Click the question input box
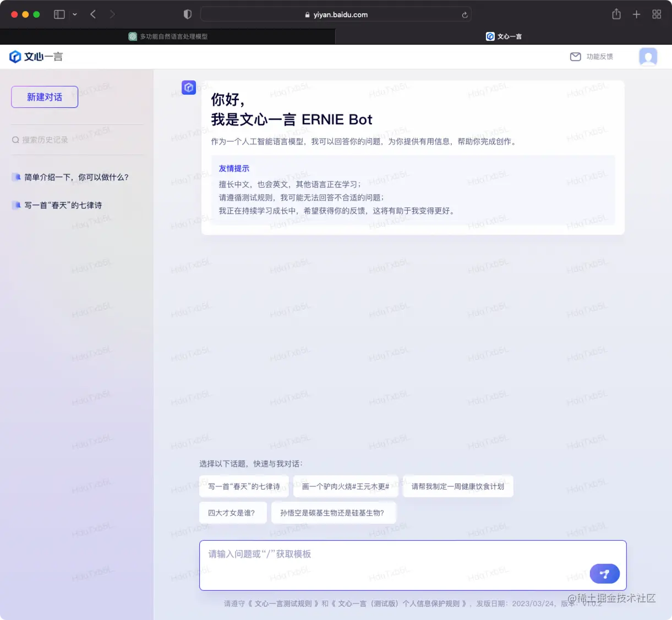The image size is (672, 620). tap(413, 566)
